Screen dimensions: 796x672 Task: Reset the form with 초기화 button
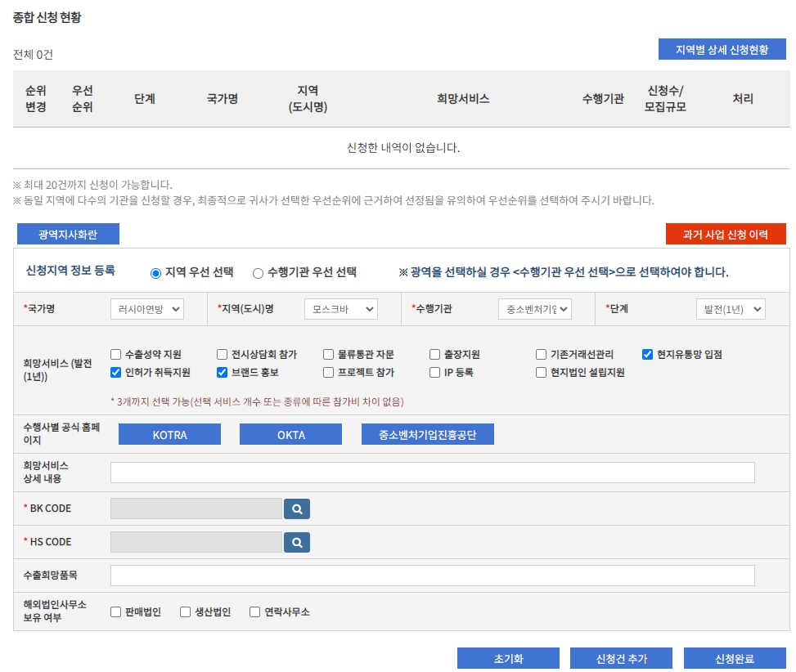pyautogui.click(x=507, y=657)
